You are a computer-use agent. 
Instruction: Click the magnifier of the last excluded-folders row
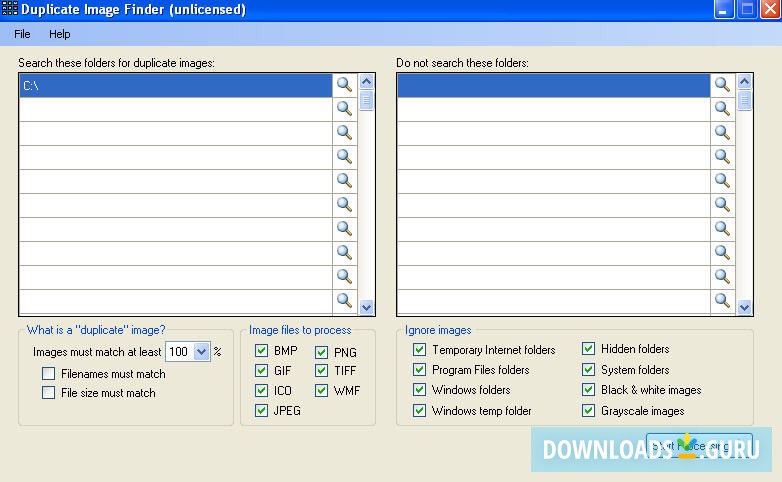(x=723, y=300)
